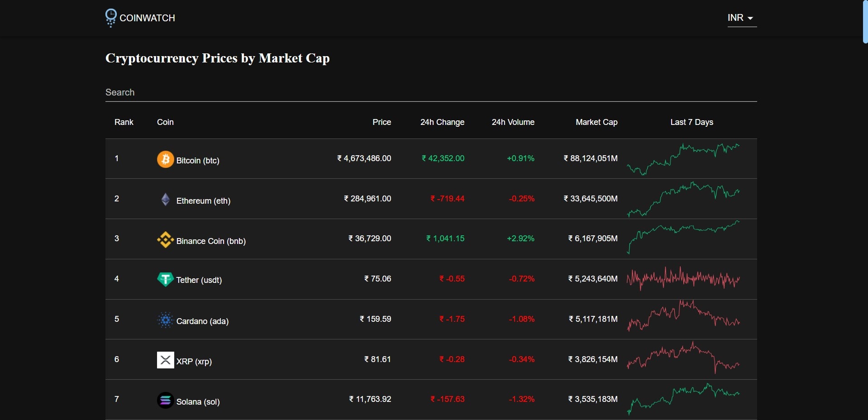Open the Bitcoin (btc) row

point(431,159)
